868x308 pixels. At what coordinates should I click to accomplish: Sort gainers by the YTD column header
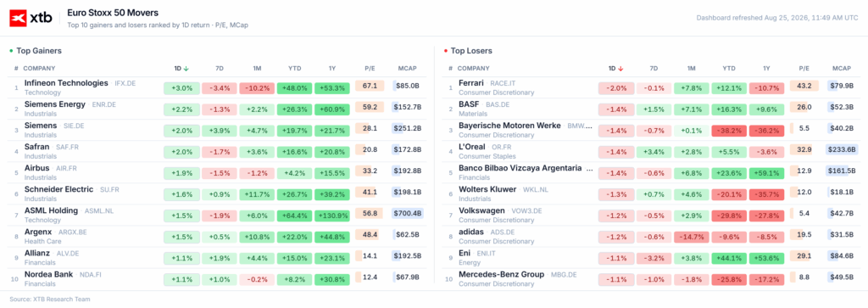point(294,69)
